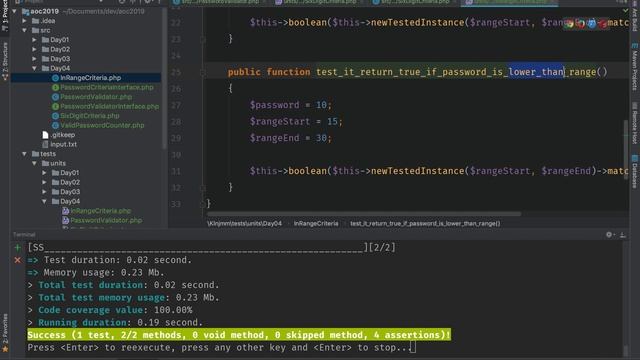
Task: Click the $password variable on line 27
Action: point(275,105)
